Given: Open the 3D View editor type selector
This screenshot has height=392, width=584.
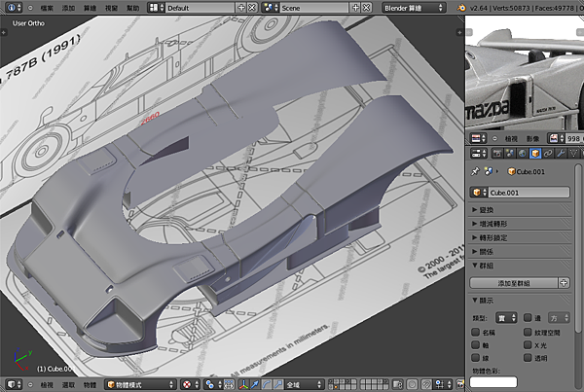Looking at the screenshot, I should tap(15, 384).
